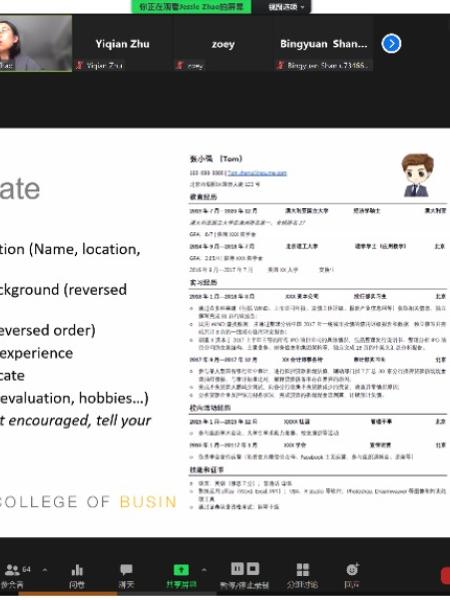The image size is (450, 600).
Task: Click the green screen-viewing banner at top
Action: point(191,7)
